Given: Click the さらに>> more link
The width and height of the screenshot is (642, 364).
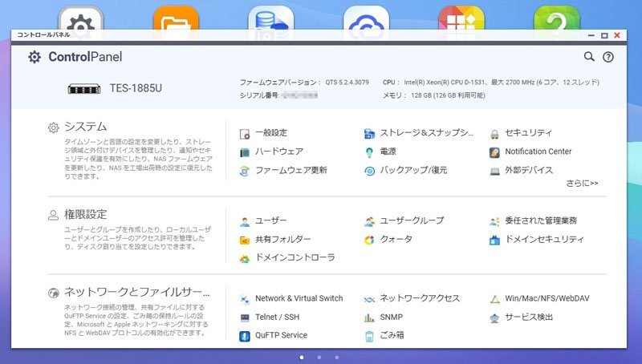Looking at the screenshot, I should [582, 184].
